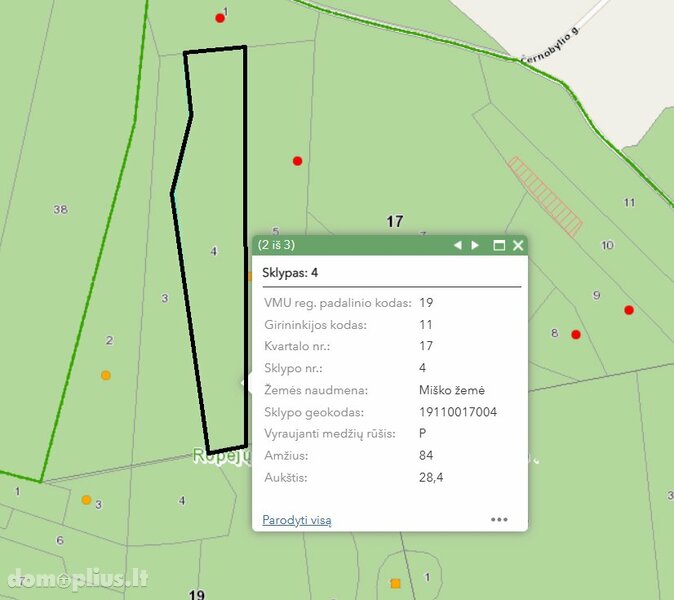The width and height of the screenshot is (674, 600).
Task: Click the Aukštis value 28,4
Action: coord(431,478)
